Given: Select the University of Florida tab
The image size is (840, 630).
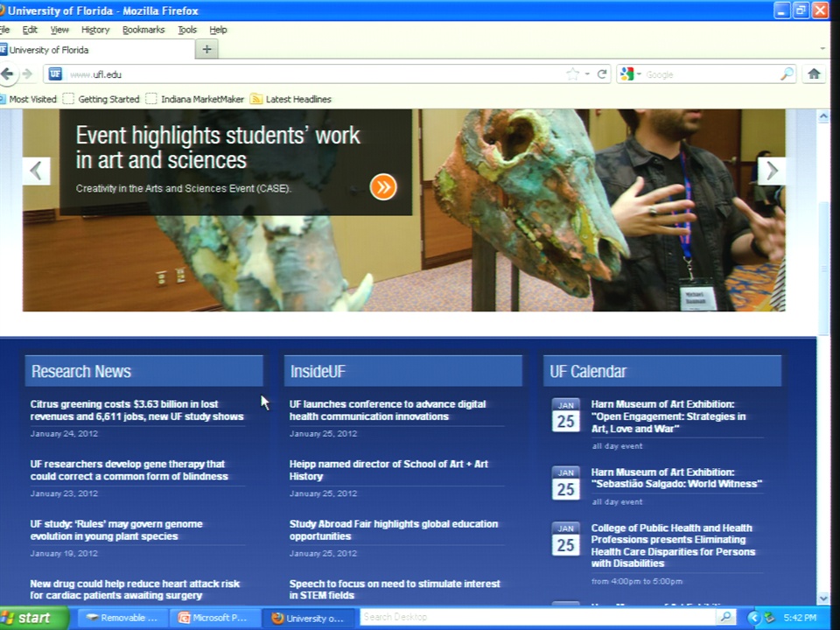Looking at the screenshot, I should coord(96,50).
